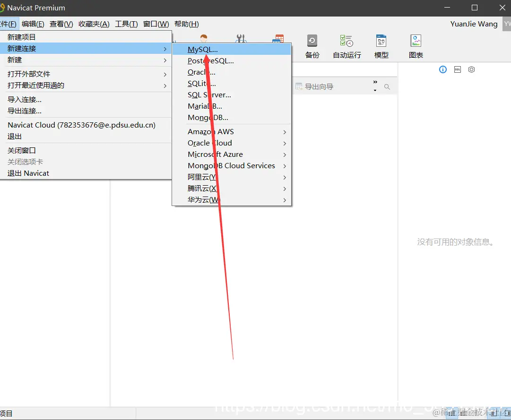Screen dimensions: 511x420
Task: Select MariaDB... connection type
Action: (x=232, y=106)
